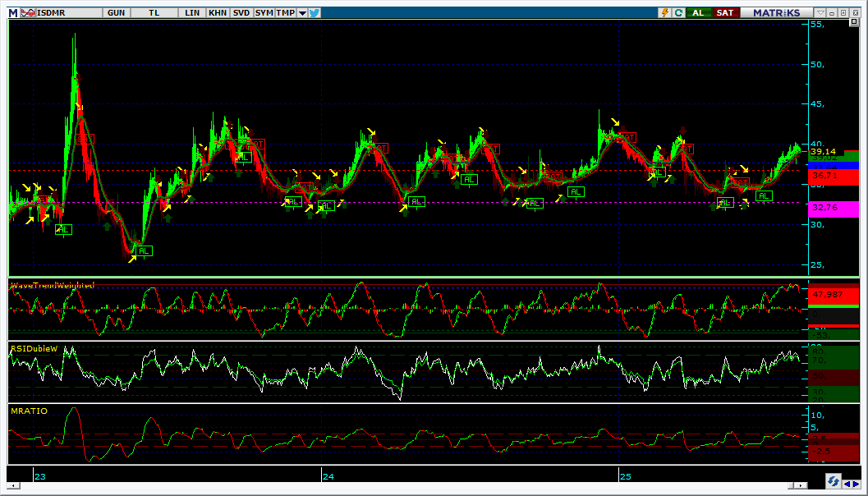Shift chart right with blue right arrow
Viewport: 868px width, 496px height.
point(856,483)
